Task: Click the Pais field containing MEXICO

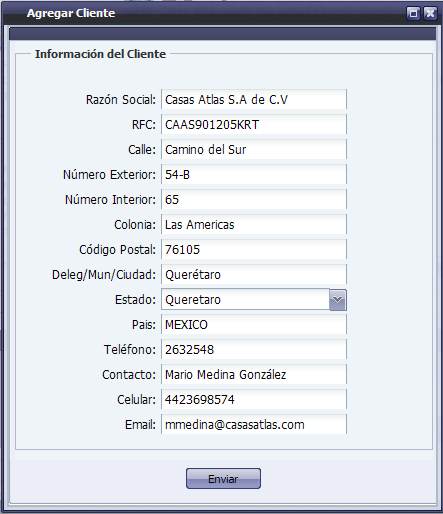Action: (254, 324)
